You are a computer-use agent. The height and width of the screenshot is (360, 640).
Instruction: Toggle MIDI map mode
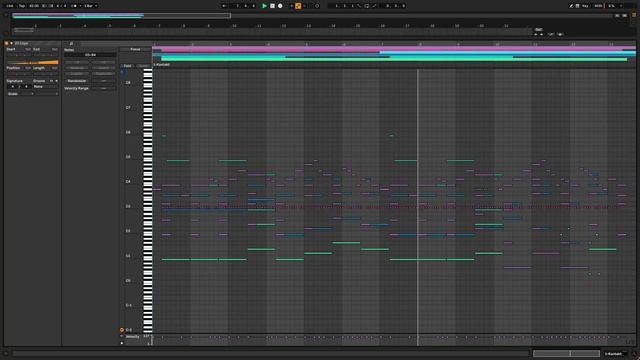598,6
